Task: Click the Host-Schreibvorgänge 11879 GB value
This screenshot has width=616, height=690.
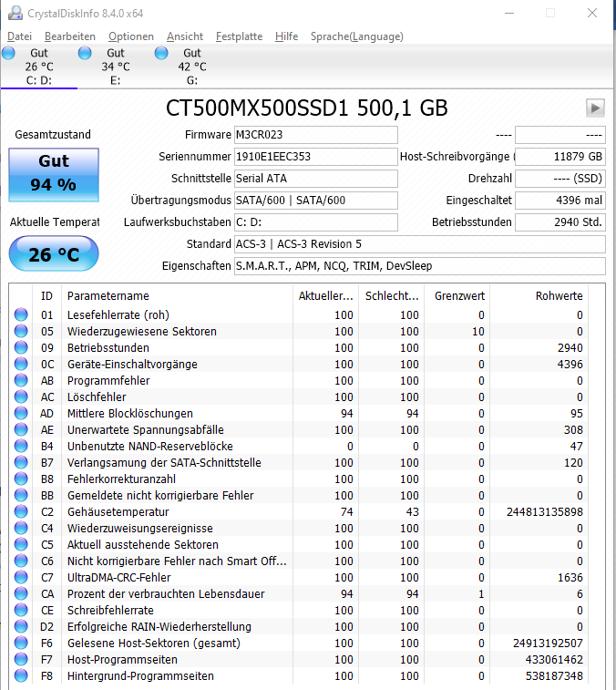Action: 560,157
